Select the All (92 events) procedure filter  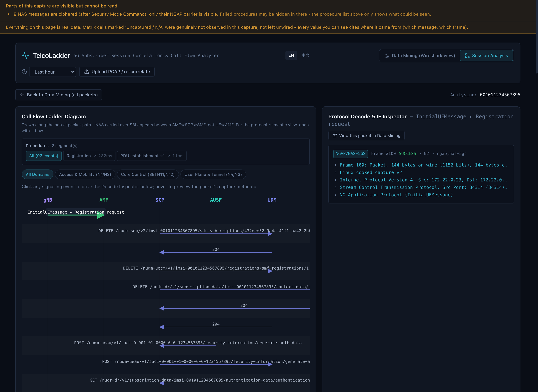tap(44, 156)
